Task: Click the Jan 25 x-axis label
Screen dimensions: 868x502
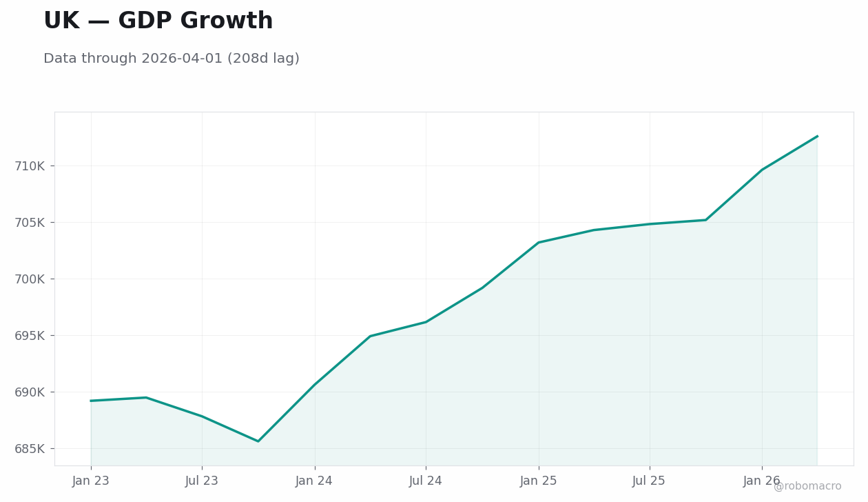Action: click(x=539, y=481)
